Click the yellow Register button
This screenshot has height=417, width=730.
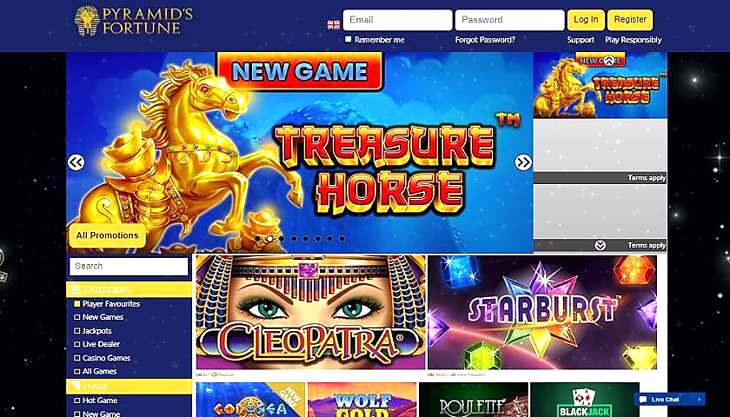coord(630,20)
